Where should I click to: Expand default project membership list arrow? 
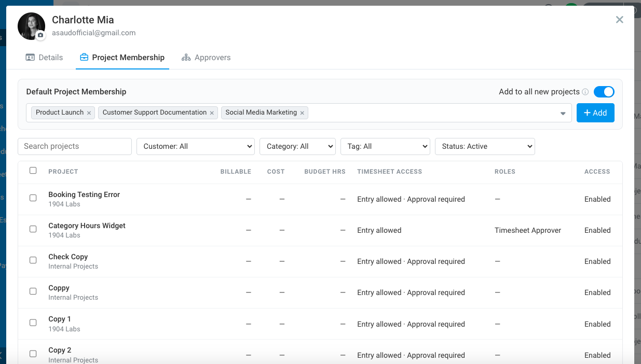pyautogui.click(x=563, y=114)
